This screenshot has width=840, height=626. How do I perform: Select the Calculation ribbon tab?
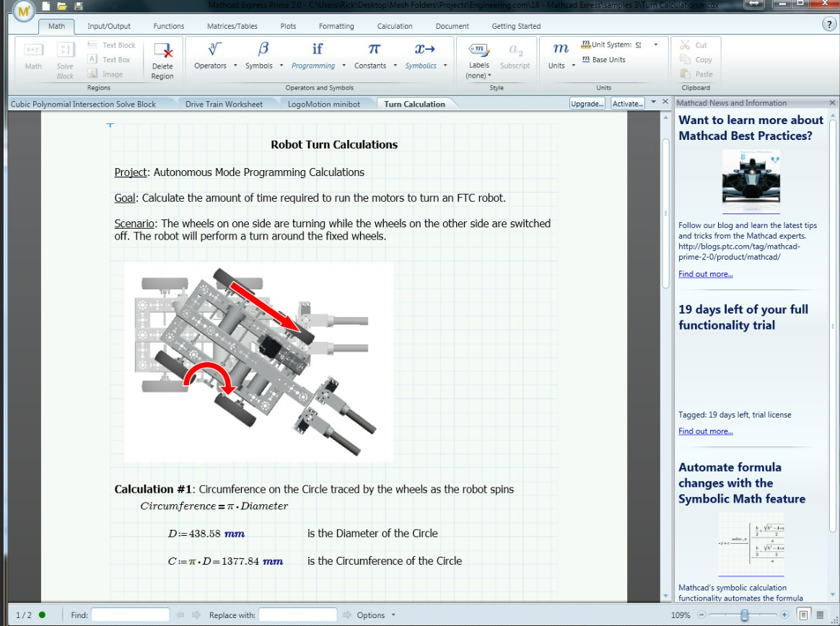[395, 26]
